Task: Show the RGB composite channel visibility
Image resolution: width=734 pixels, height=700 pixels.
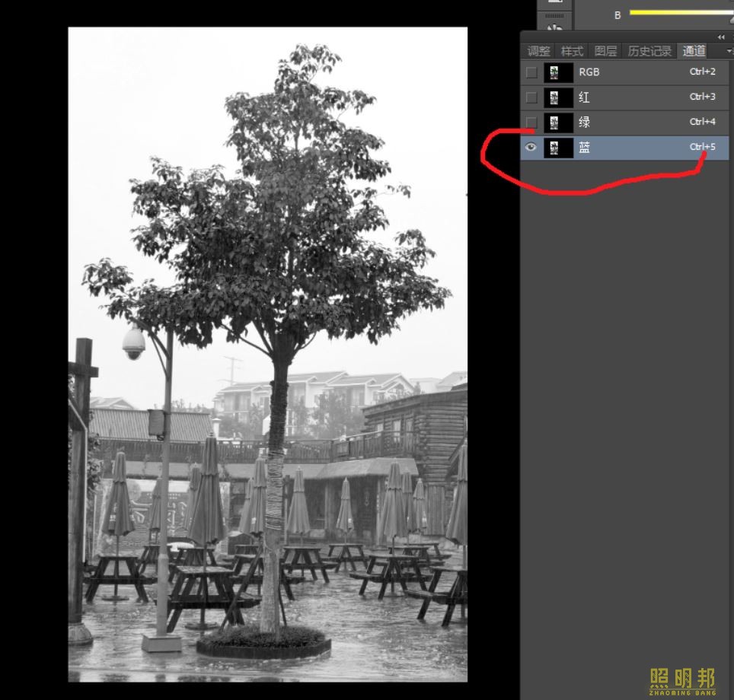Action: tap(531, 72)
